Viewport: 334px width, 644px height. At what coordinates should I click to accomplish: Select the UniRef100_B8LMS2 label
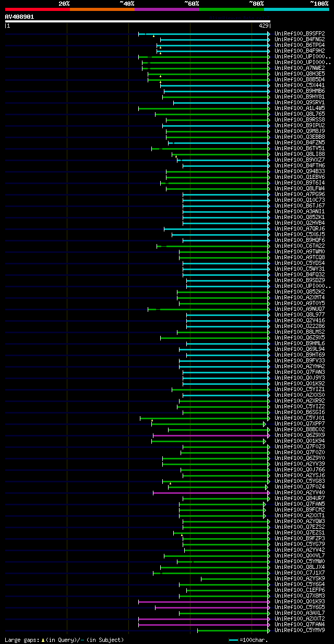pyautogui.click(x=300, y=332)
